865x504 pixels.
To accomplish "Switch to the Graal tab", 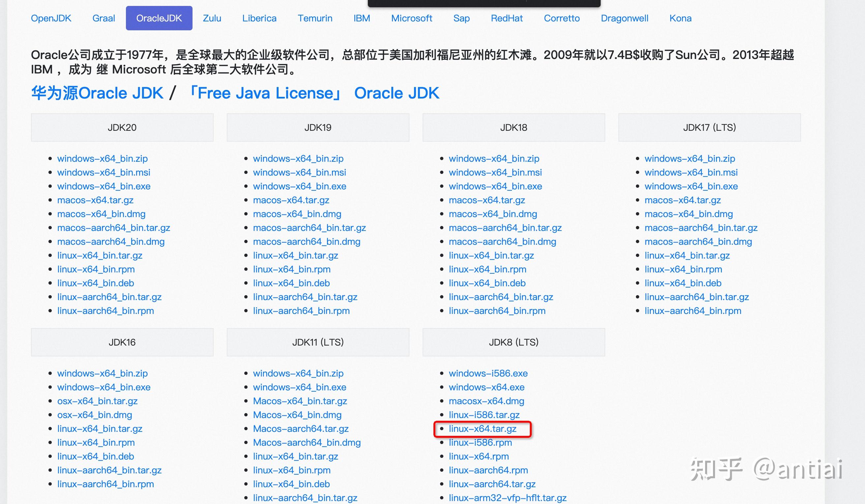I will coord(103,18).
